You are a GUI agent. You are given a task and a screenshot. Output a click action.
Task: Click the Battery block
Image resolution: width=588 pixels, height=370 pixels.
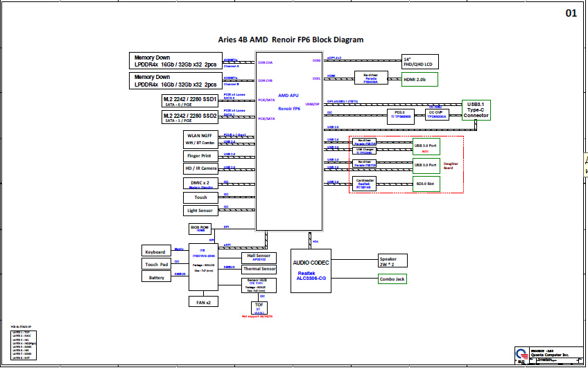(x=156, y=276)
